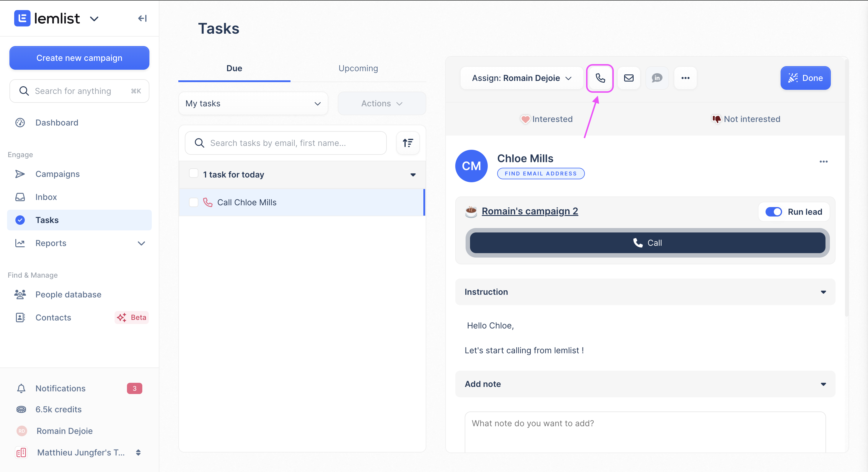Check the 1 task for today checkbox
Image resolution: width=868 pixels, height=472 pixels.
click(x=193, y=174)
